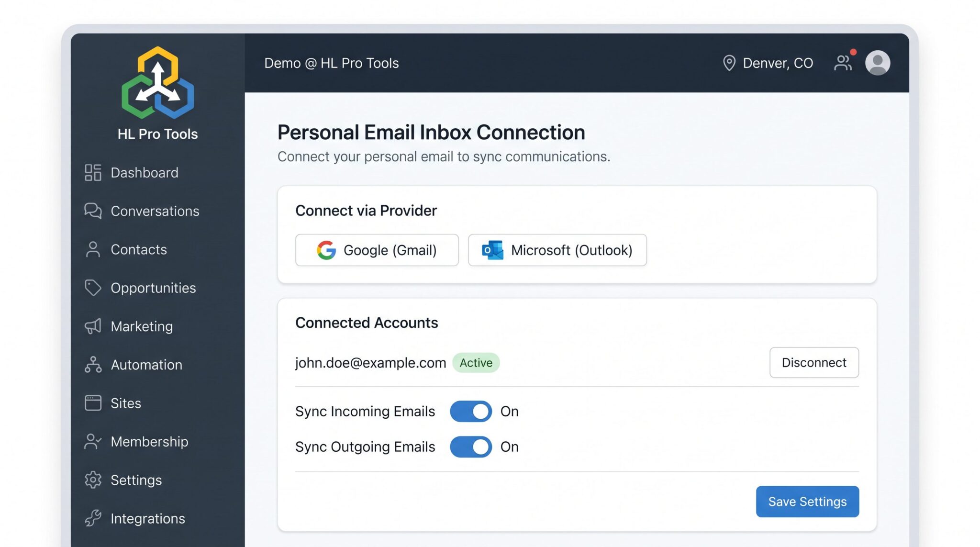
Task: Navigate to Integrations label in sidebar
Action: tap(148, 519)
